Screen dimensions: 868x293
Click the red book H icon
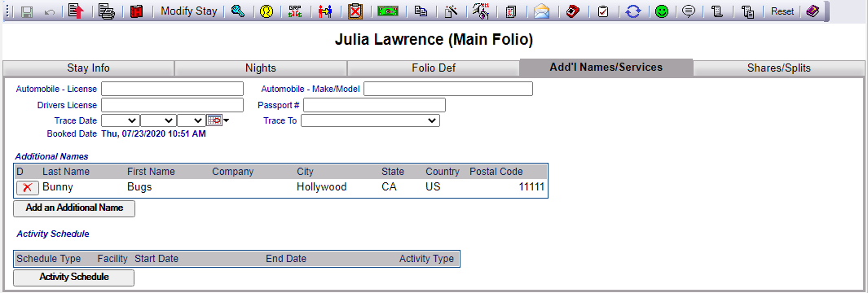click(136, 11)
